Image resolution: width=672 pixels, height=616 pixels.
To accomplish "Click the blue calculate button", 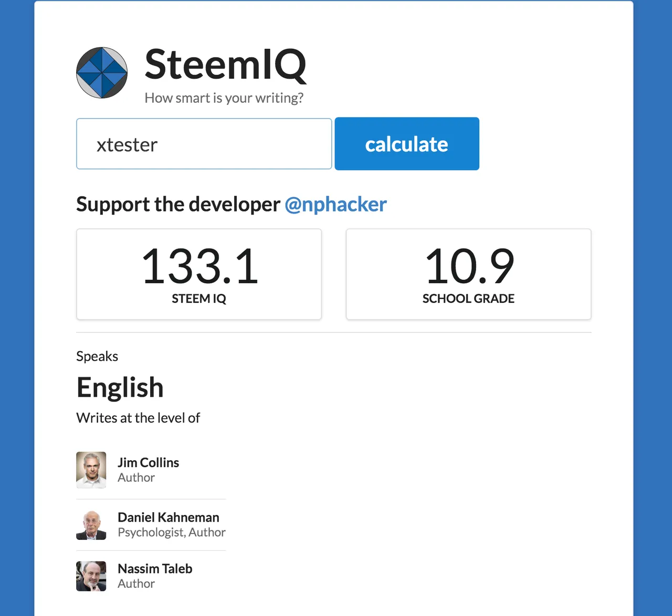I will pos(407,144).
